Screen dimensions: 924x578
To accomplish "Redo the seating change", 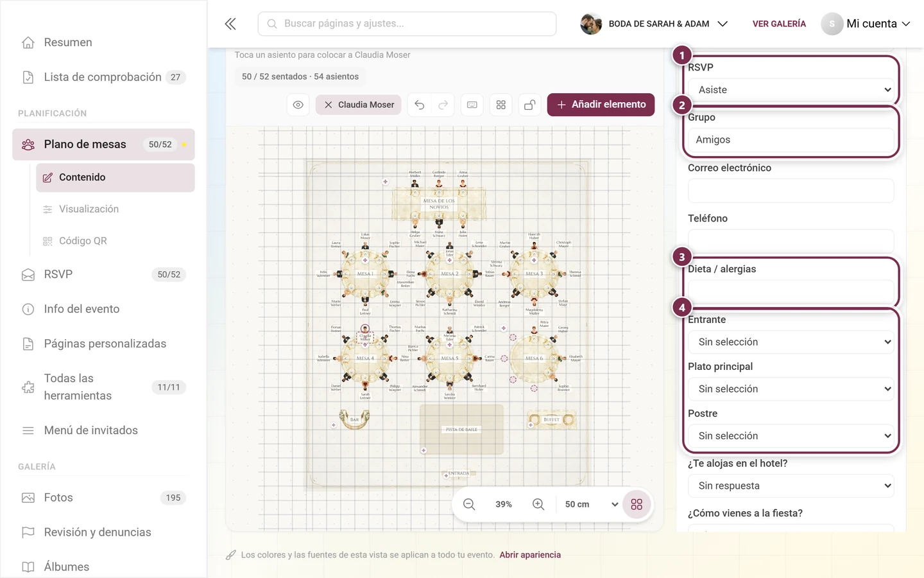I will pyautogui.click(x=443, y=105).
